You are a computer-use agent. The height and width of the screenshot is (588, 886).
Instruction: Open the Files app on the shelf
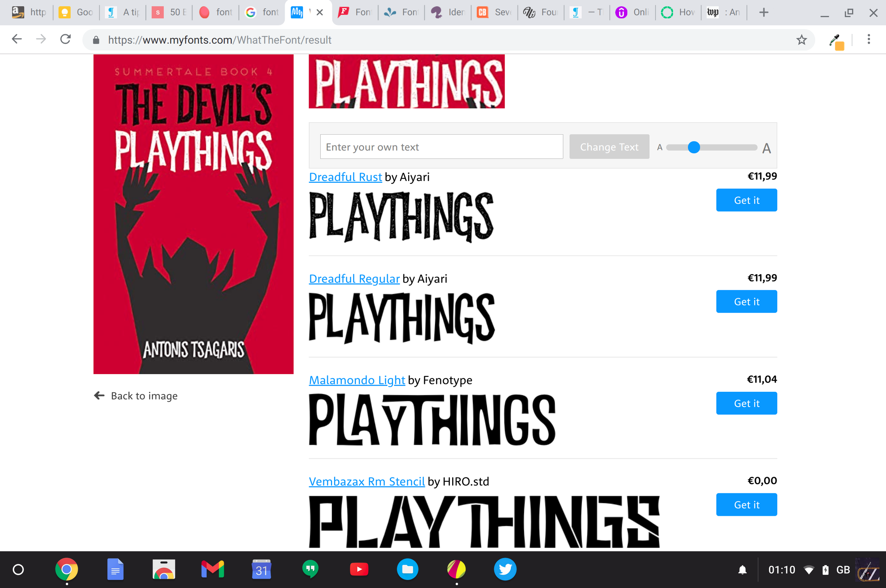(408, 569)
